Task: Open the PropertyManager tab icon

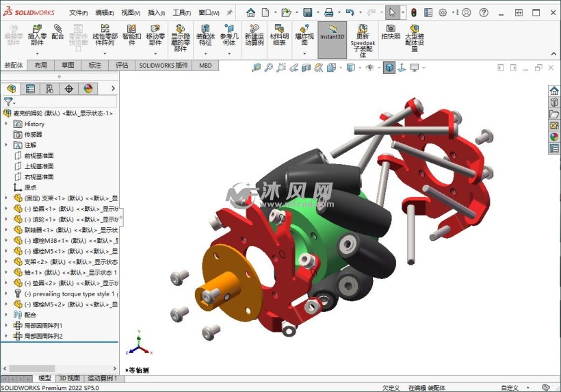Action: [x=30, y=88]
